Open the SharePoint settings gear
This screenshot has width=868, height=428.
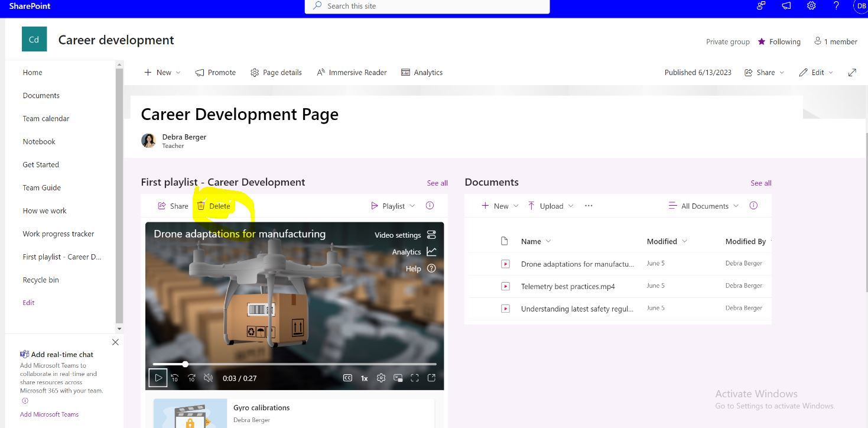click(x=811, y=6)
